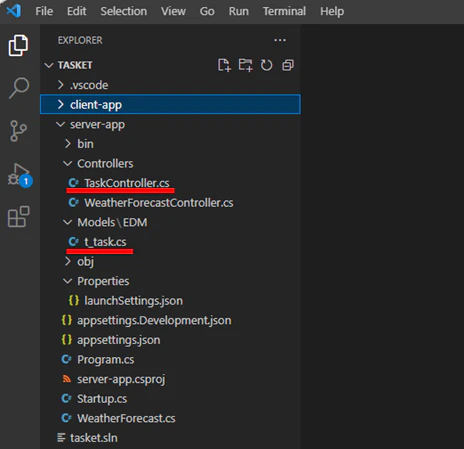Select the server-app folder name
This screenshot has height=449, width=464.
(x=97, y=124)
